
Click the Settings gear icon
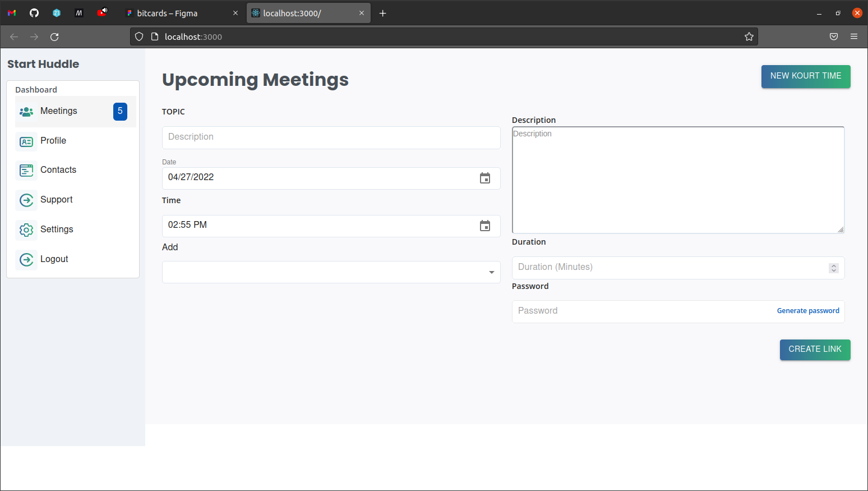(26, 230)
